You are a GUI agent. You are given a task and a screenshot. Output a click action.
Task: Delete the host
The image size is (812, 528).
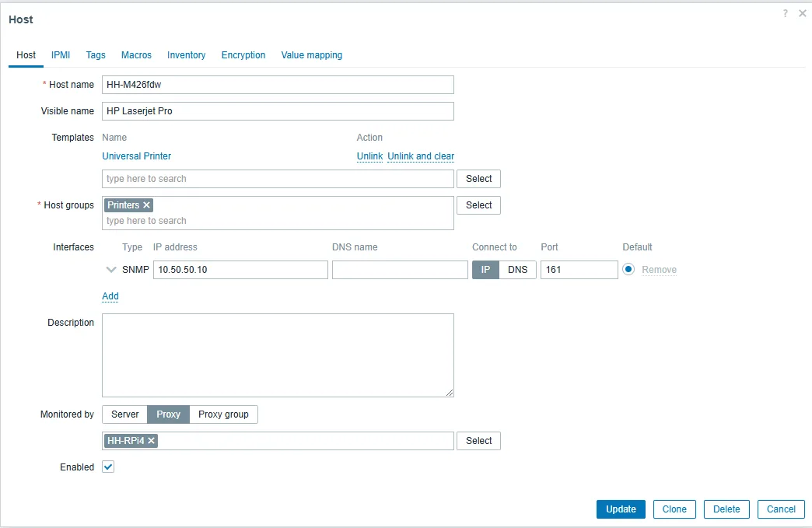(x=726, y=509)
